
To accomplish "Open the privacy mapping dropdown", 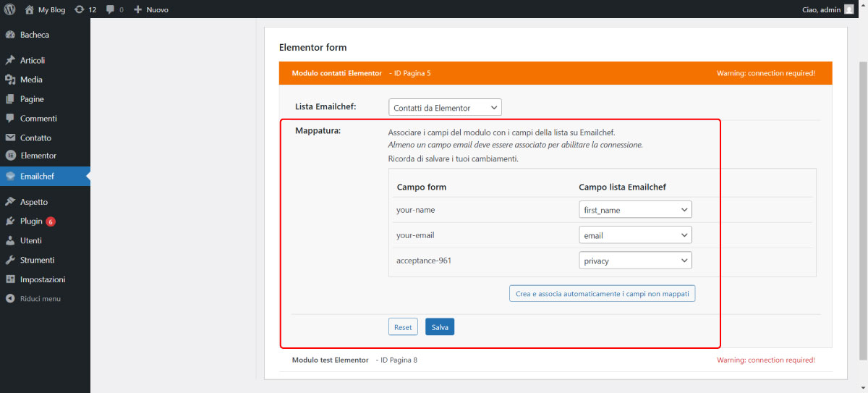I will click(x=635, y=261).
